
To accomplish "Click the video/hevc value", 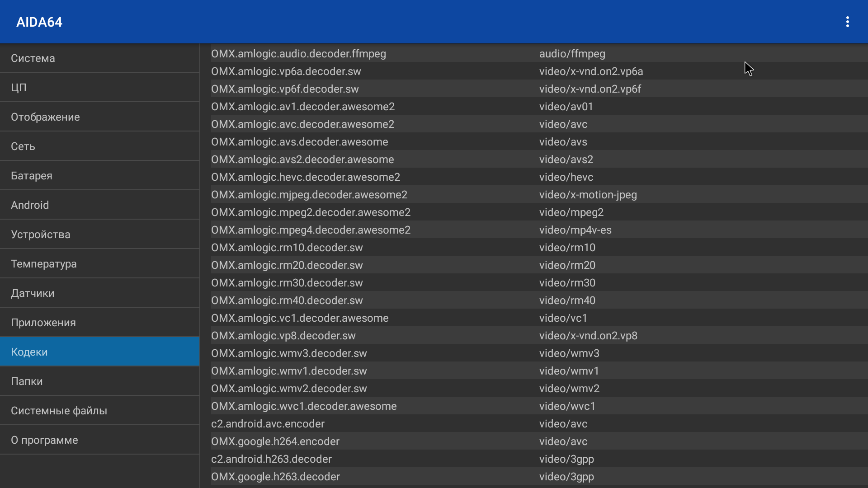I will click(x=566, y=177).
